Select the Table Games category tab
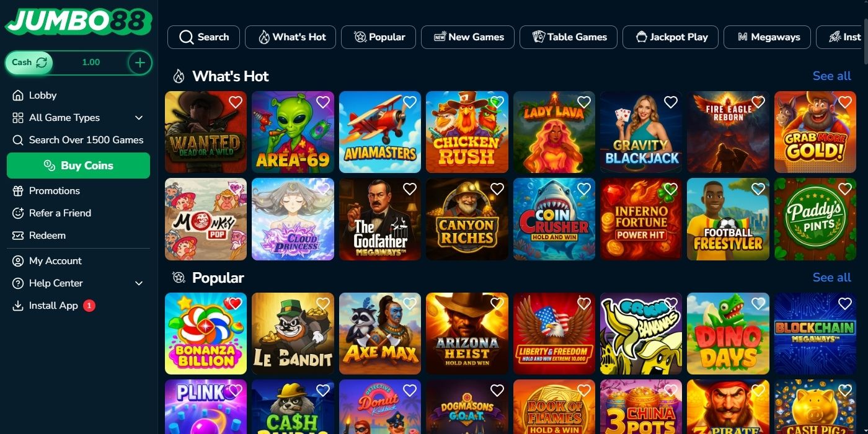 [569, 37]
